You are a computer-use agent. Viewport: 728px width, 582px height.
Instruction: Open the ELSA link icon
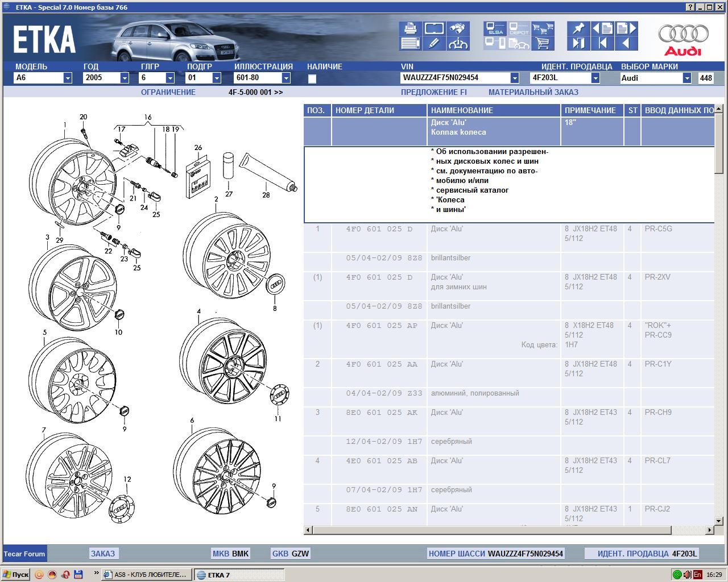coord(495,28)
